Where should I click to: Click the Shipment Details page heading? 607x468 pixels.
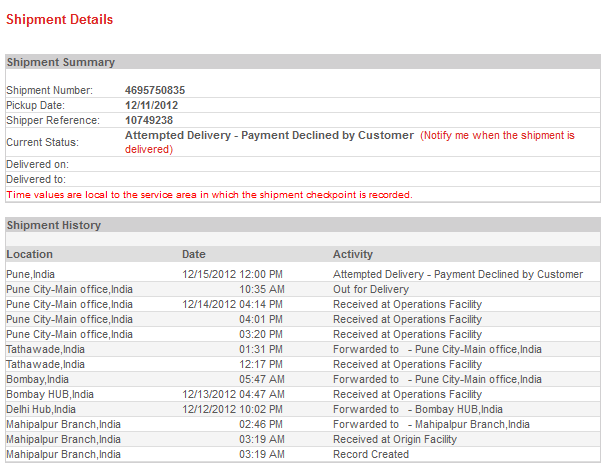[x=59, y=19]
